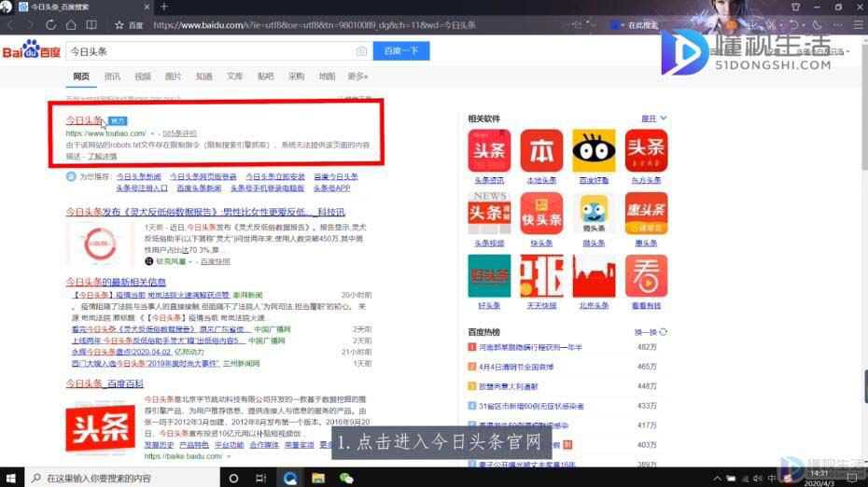This screenshot has width=868, height=487.
Task: Open Cortana circle on the taskbar
Action: (x=233, y=479)
